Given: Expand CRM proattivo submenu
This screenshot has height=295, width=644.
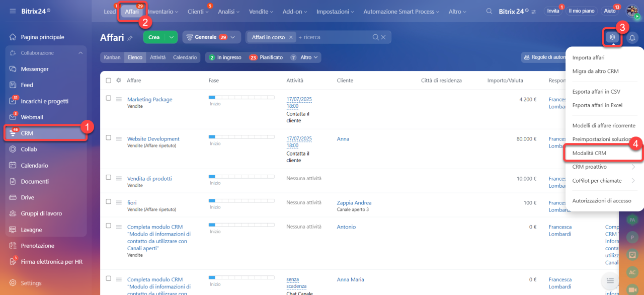Looking at the screenshot, I should 605,167.
